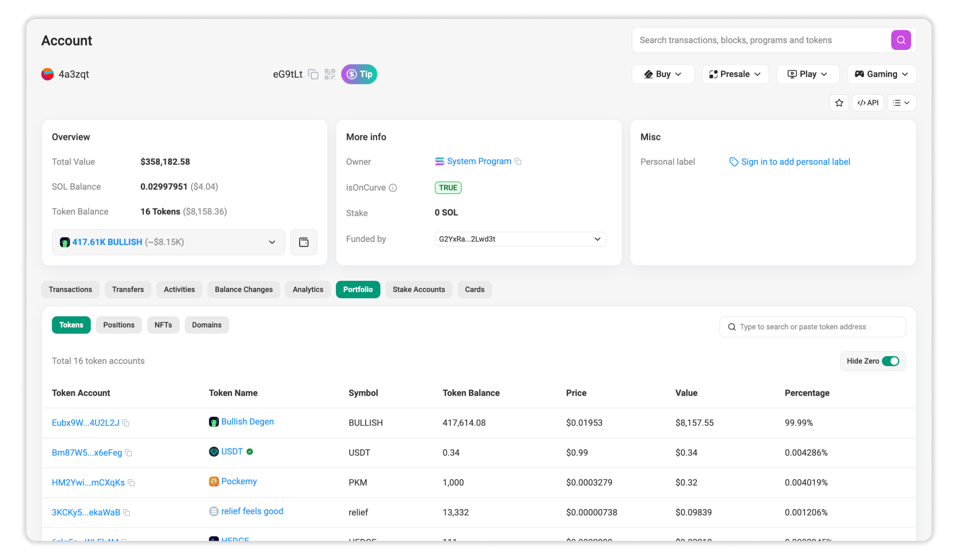Image resolution: width=958 pixels, height=560 pixels.
Task: Expand the 417.61K BULLISH token dropdown
Action: [x=272, y=242]
